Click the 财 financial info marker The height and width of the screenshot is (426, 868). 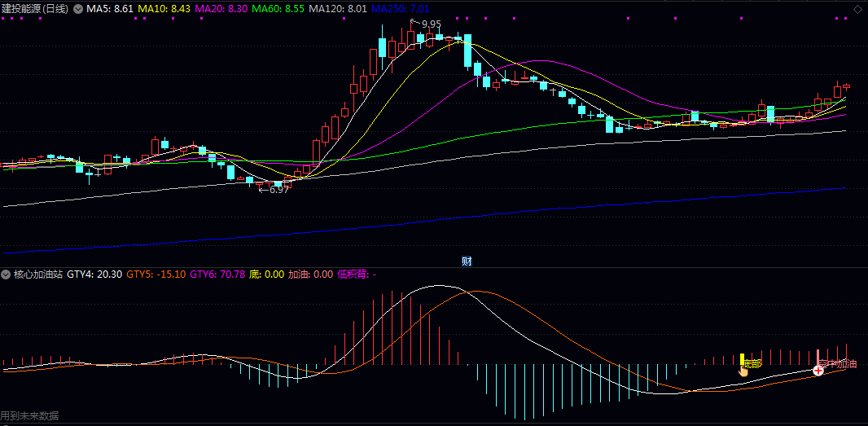click(x=467, y=261)
